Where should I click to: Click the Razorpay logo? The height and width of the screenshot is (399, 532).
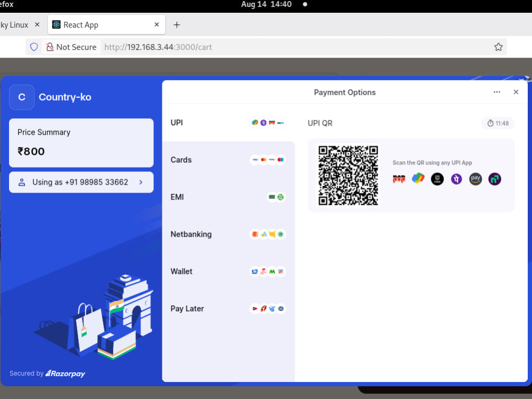pyautogui.click(x=65, y=373)
